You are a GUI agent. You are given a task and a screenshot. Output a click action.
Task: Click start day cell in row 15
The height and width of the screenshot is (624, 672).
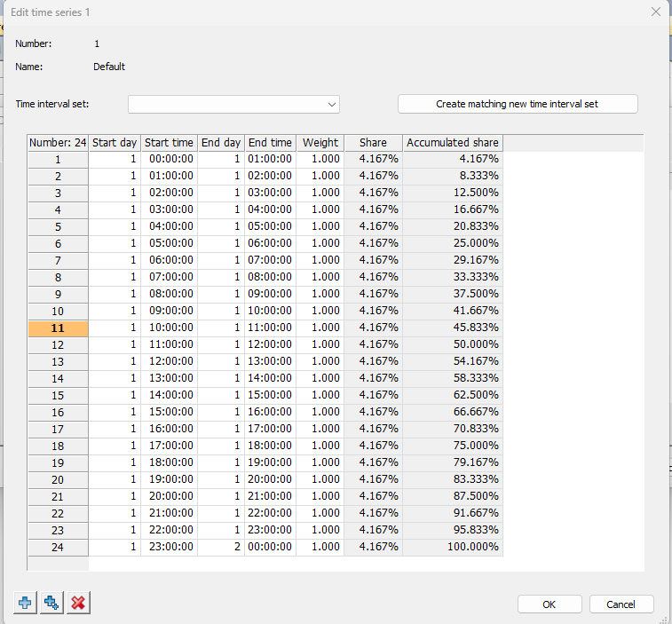pyautogui.click(x=115, y=395)
